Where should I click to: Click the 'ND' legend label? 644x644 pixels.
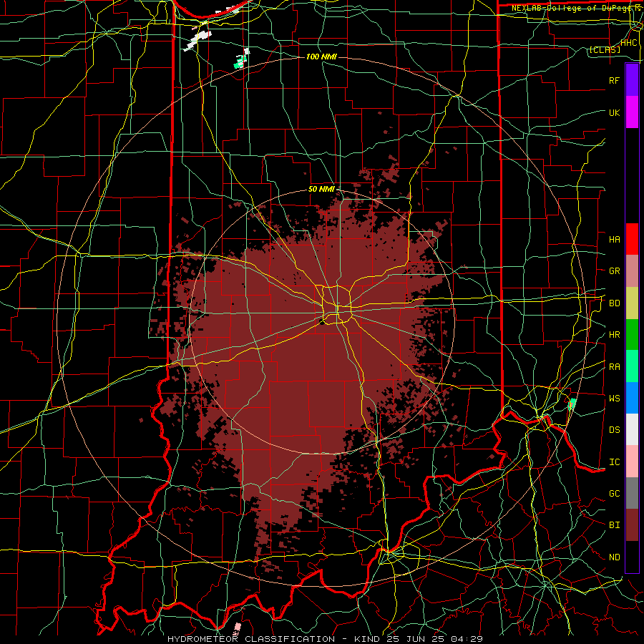click(x=614, y=557)
